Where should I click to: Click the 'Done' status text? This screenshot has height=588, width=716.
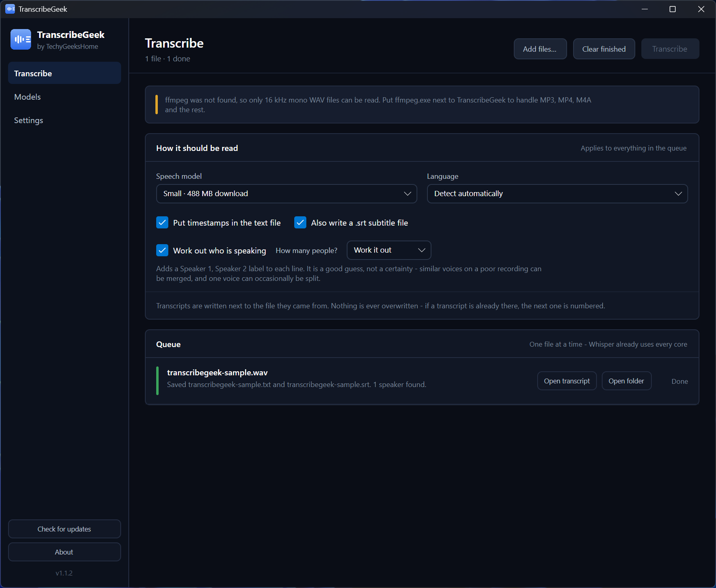680,381
